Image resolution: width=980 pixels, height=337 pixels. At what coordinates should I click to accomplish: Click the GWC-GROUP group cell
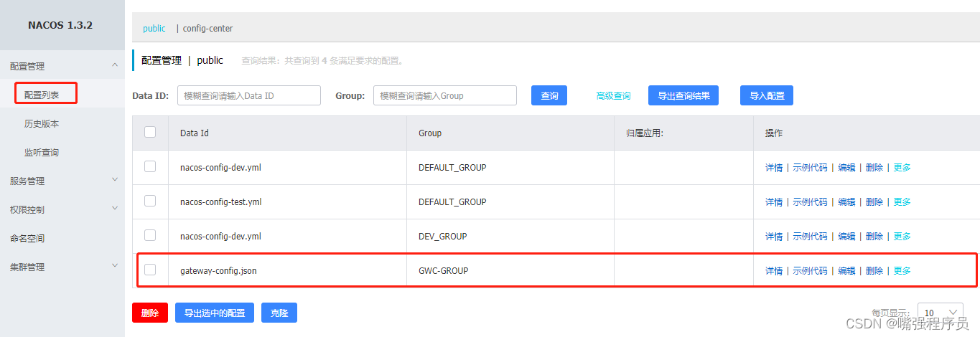click(510, 270)
